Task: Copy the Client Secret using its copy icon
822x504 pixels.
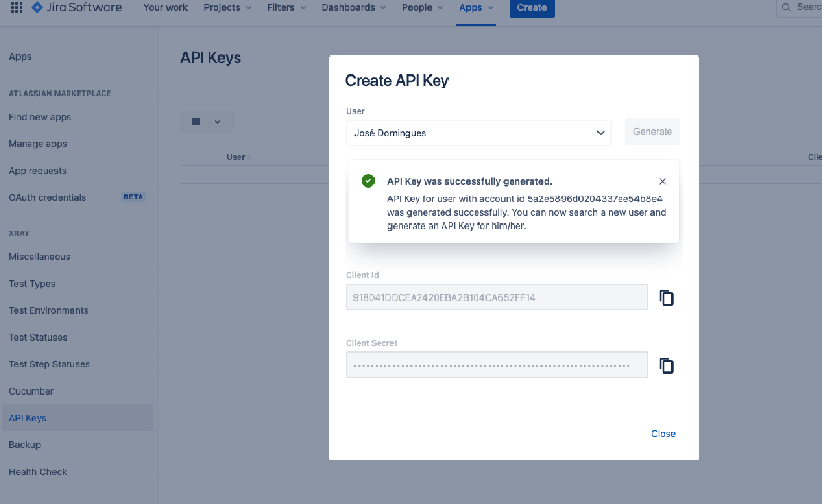Action: click(x=666, y=365)
